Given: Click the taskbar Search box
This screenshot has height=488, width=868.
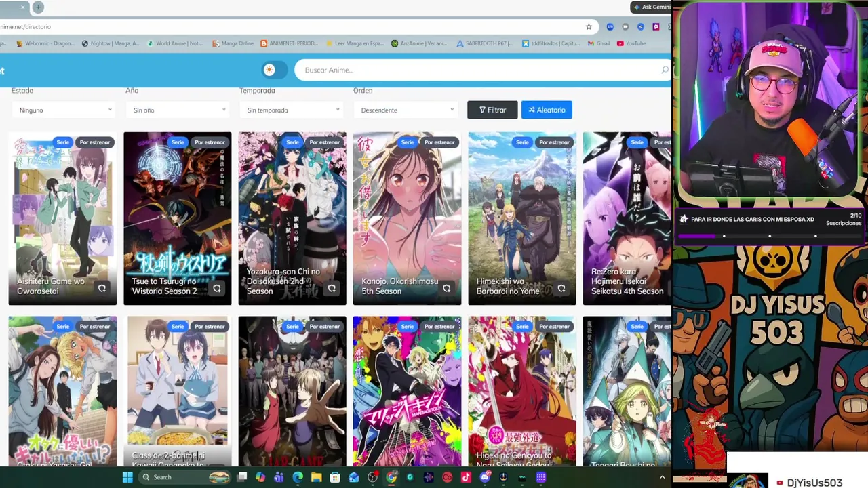Looking at the screenshot, I should 185,477.
